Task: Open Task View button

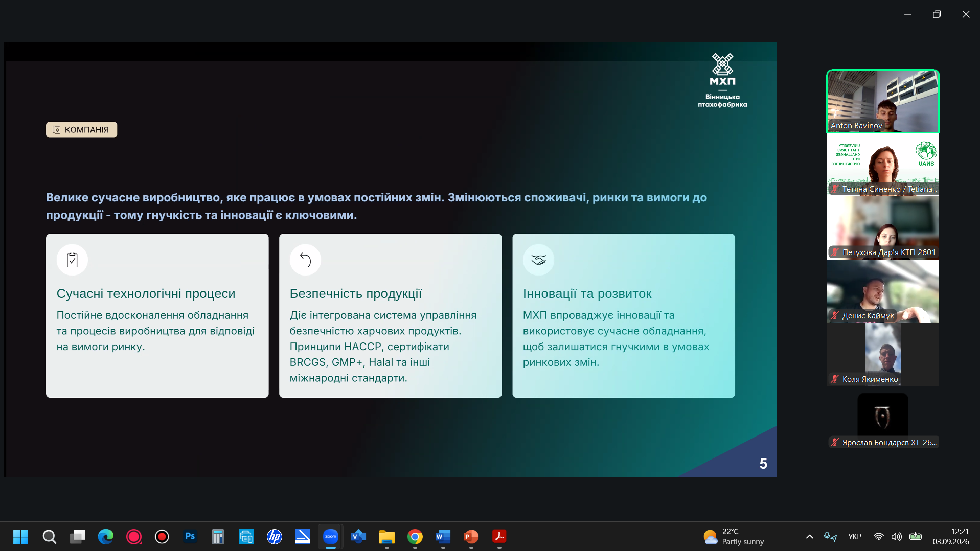Action: 78,537
